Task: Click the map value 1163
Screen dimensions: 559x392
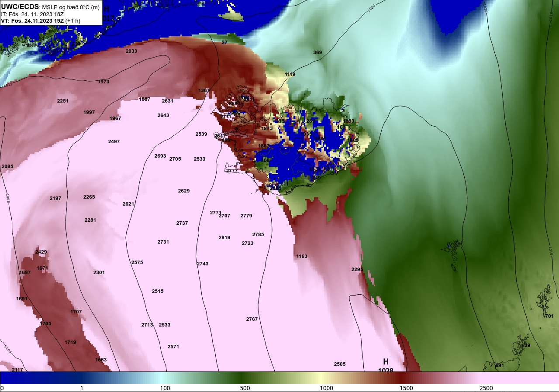Action: [x=302, y=256]
